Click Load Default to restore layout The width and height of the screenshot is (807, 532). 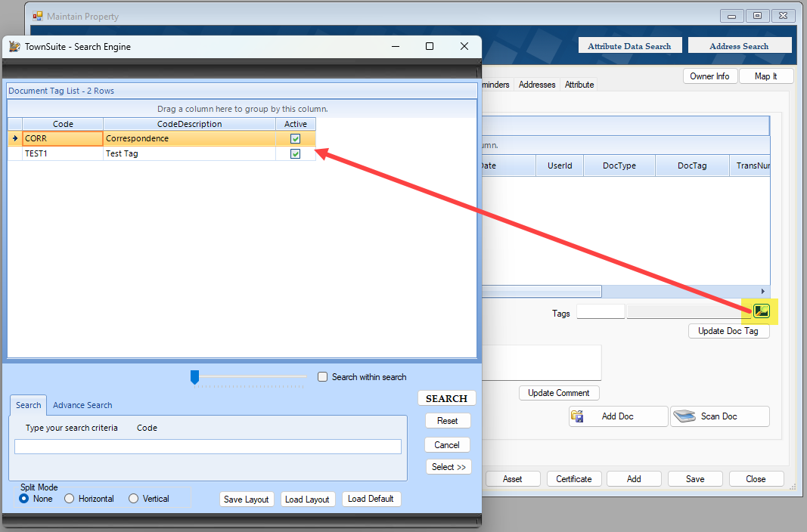pyautogui.click(x=371, y=498)
